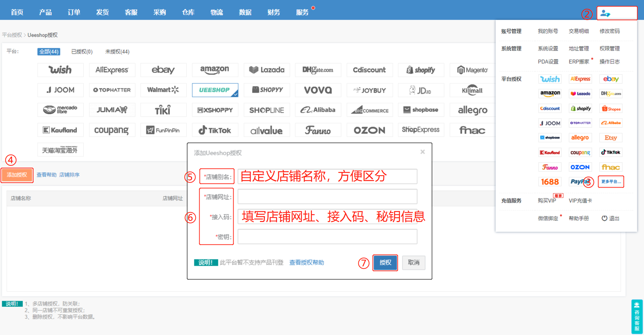This screenshot has height=335, width=644.
Task: Click the 咨询客服 support widget
Action: pos(637,317)
